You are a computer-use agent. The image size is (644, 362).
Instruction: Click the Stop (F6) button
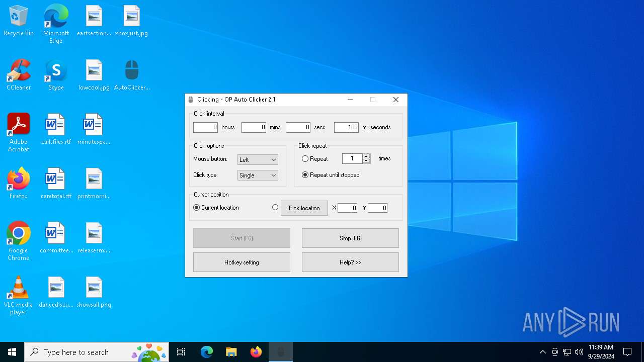pos(350,238)
